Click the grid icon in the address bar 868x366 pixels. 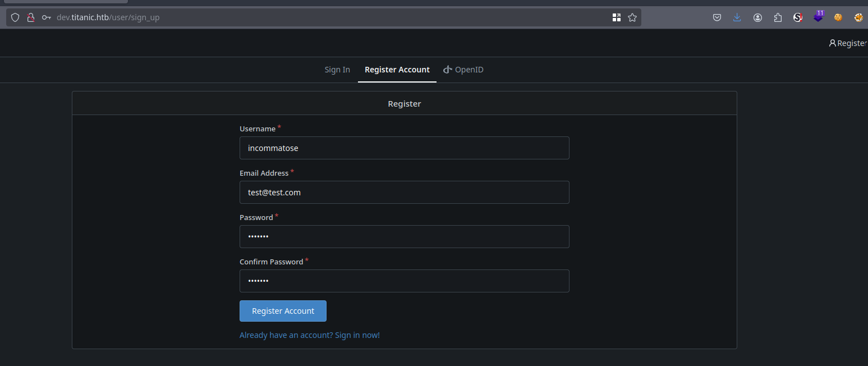(617, 17)
